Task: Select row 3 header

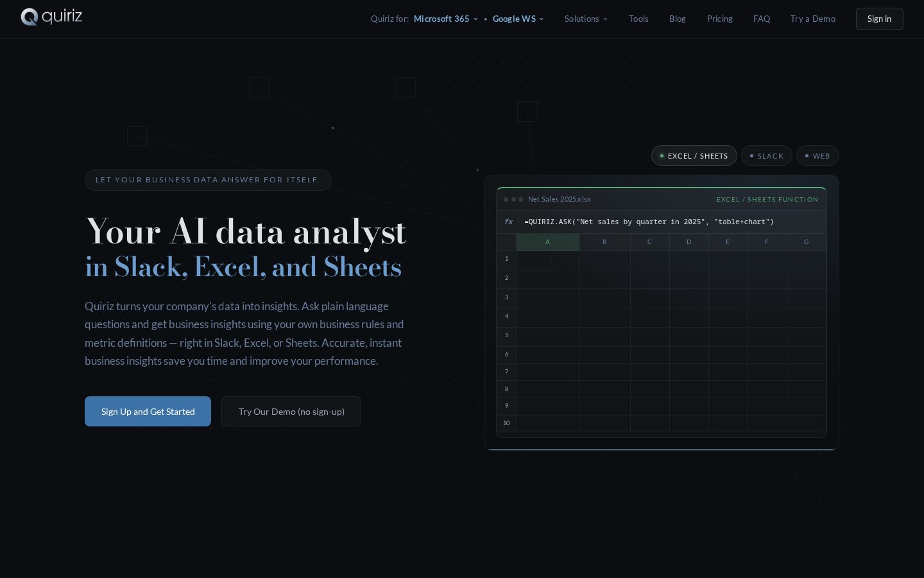Action: 506,297
